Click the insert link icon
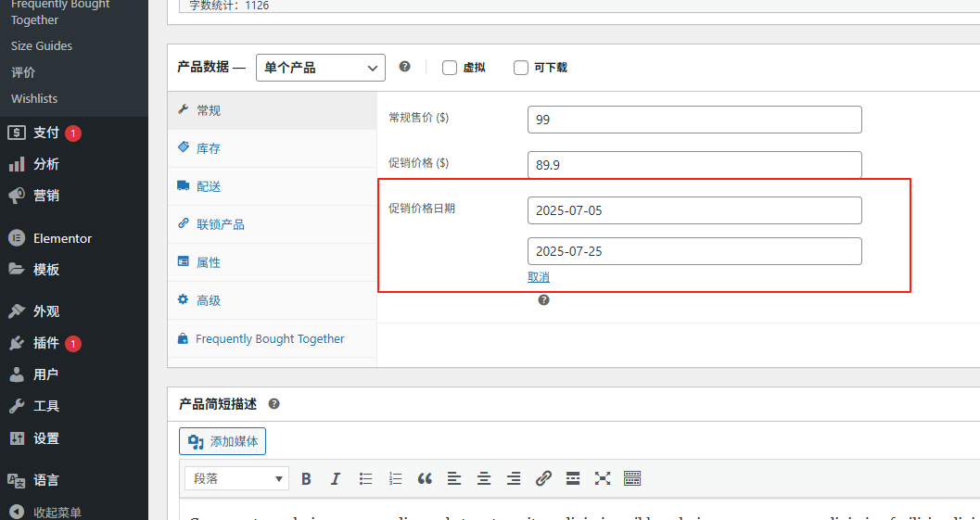 pos(543,479)
